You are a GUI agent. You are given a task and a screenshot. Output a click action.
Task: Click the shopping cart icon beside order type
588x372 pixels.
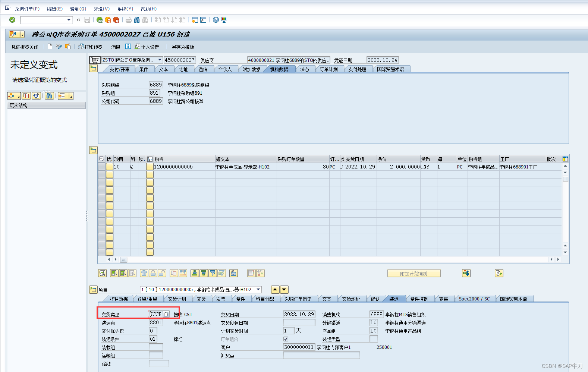(95, 60)
